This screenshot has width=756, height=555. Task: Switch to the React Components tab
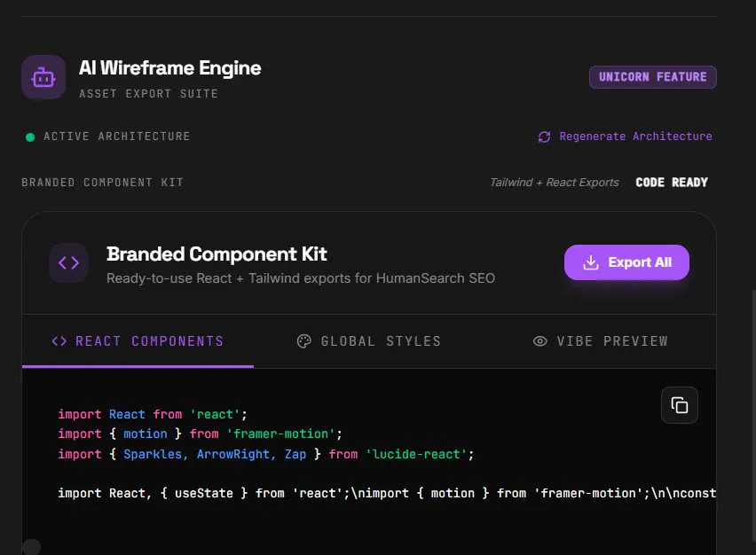138,341
